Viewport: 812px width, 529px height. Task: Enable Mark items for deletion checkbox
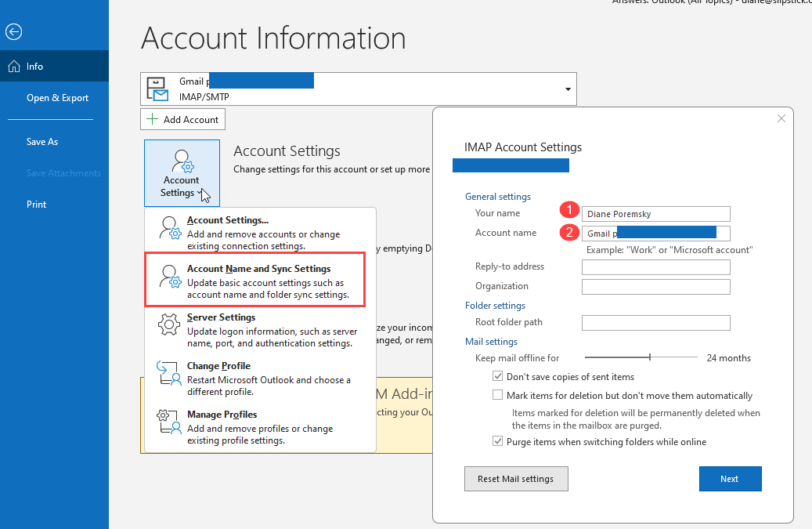(x=498, y=395)
